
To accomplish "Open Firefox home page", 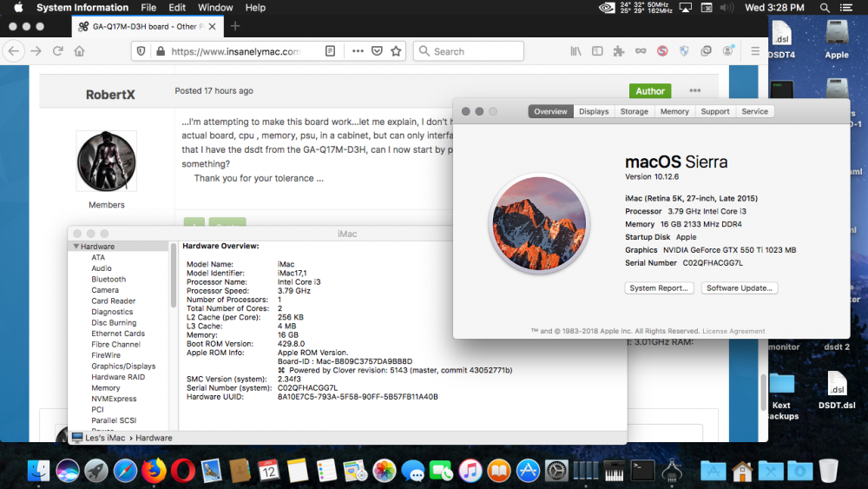I will 79,51.
